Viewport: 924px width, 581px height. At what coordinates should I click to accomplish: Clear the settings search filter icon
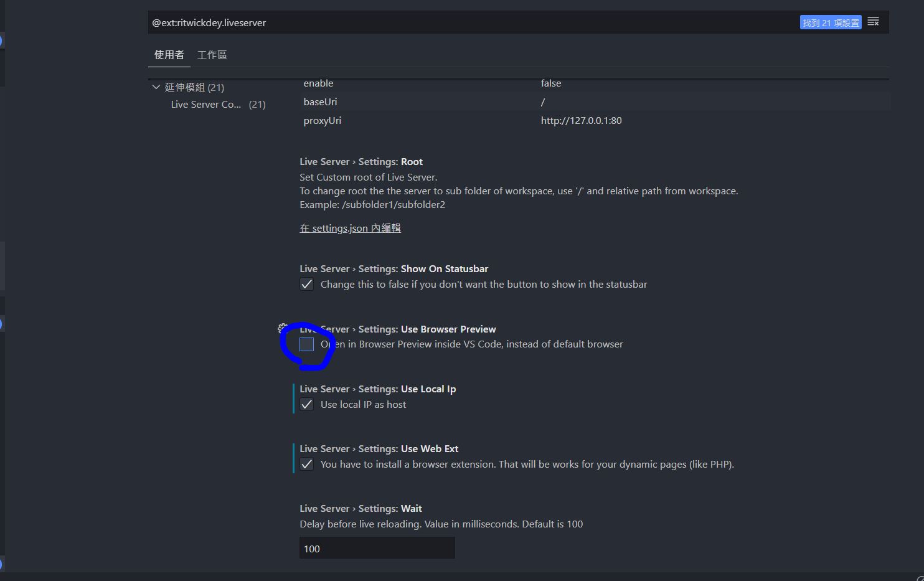[873, 21]
